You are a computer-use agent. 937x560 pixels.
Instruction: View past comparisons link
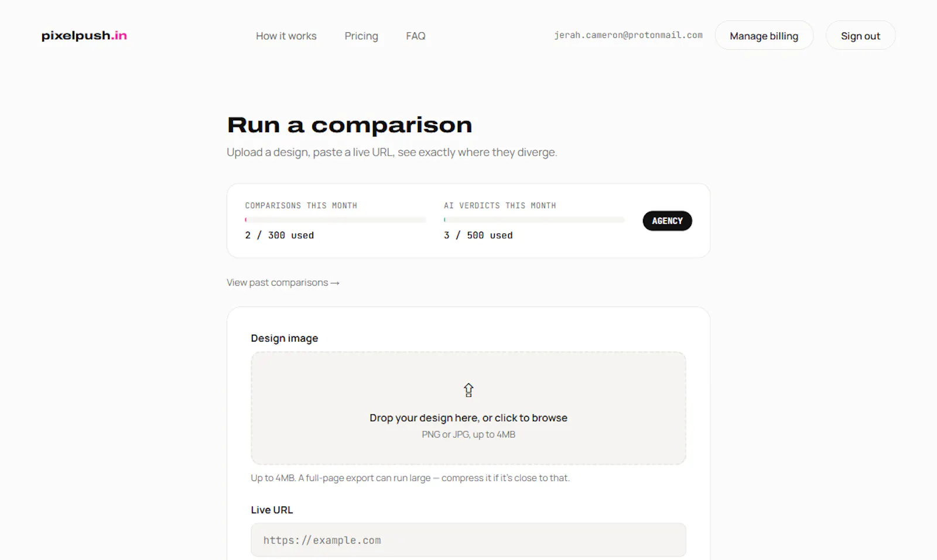pyautogui.click(x=283, y=283)
